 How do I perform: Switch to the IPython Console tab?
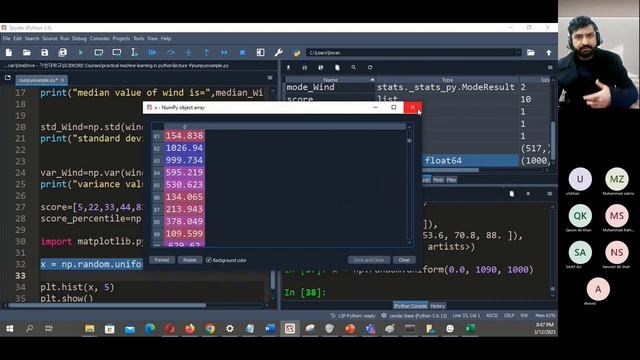pos(410,306)
